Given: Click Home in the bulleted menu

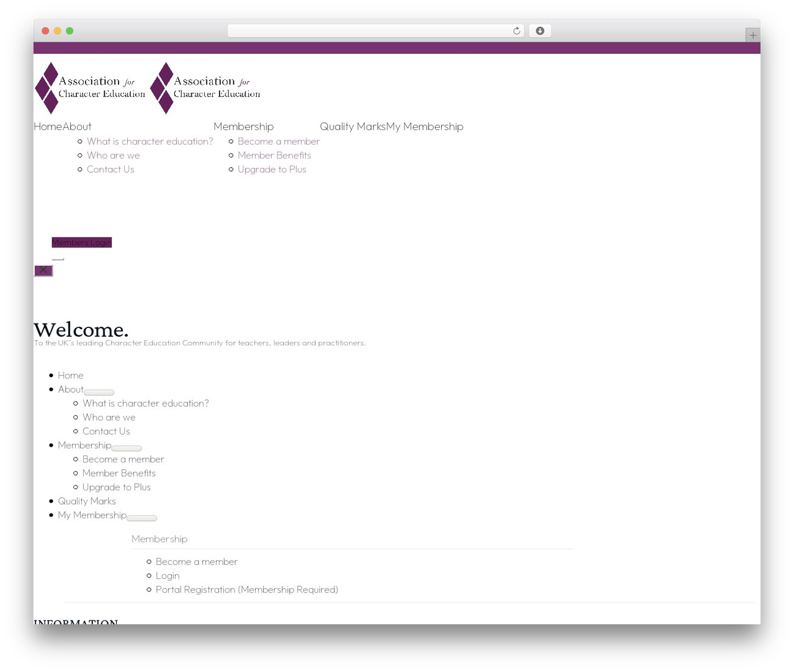Looking at the screenshot, I should [71, 376].
